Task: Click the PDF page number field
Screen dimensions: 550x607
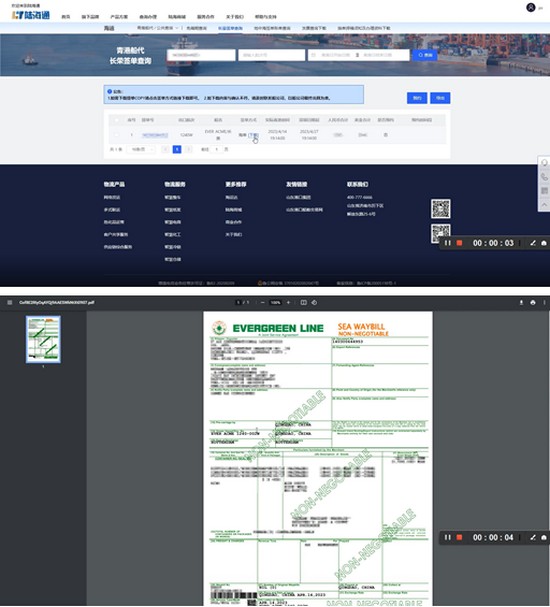Action: [x=238, y=302]
